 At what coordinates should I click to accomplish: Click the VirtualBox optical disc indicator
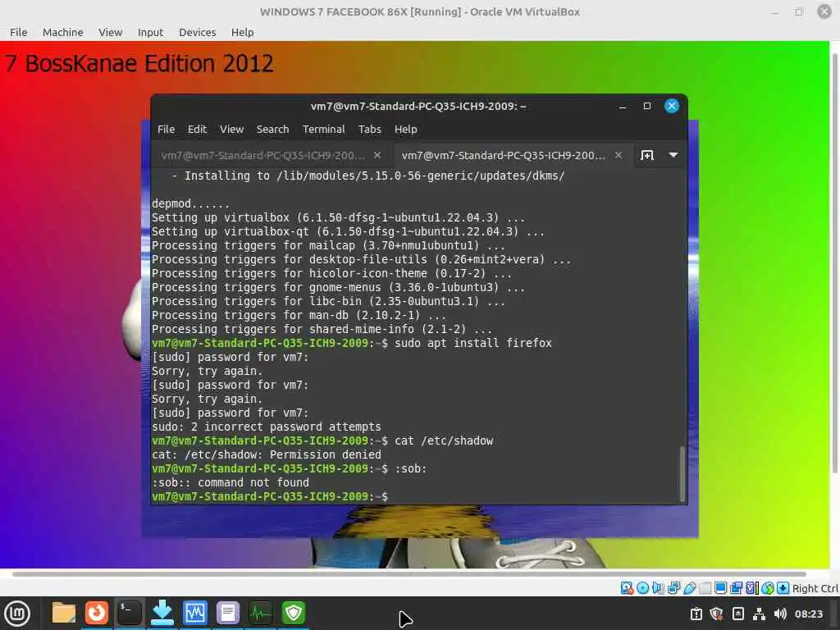point(642,588)
